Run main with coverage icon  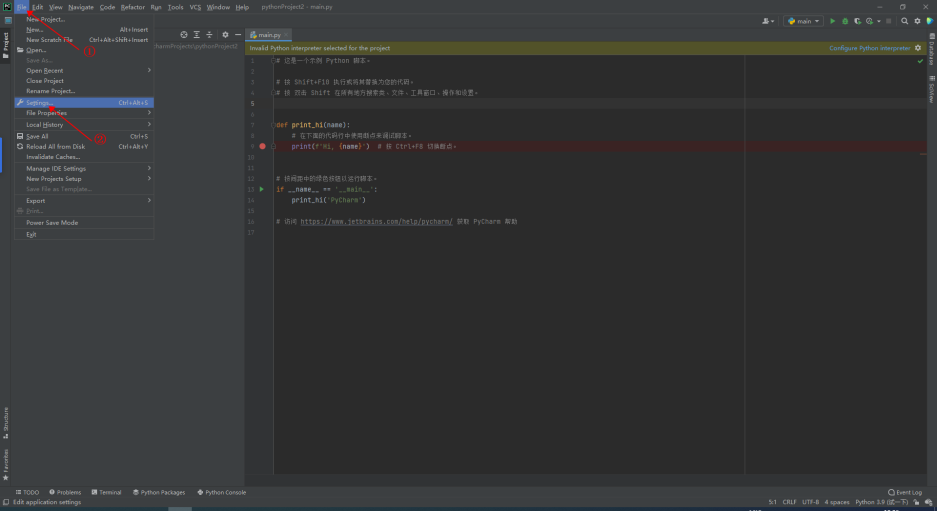coord(858,21)
